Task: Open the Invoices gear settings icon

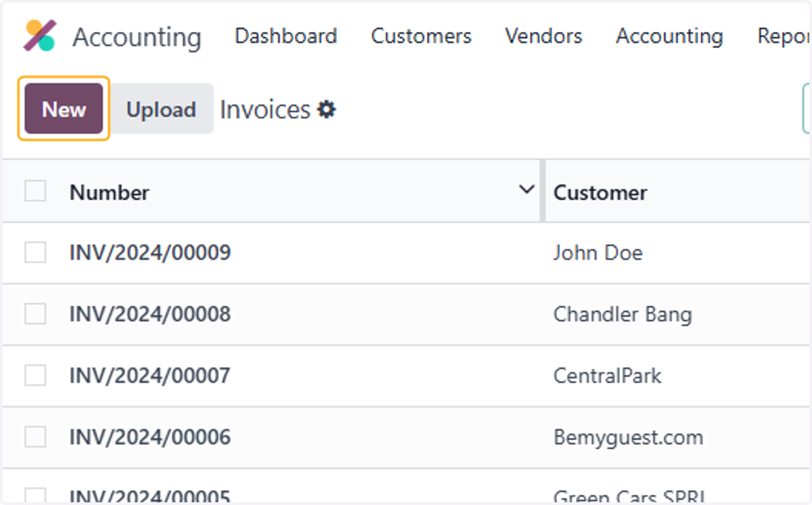Action: [x=327, y=109]
